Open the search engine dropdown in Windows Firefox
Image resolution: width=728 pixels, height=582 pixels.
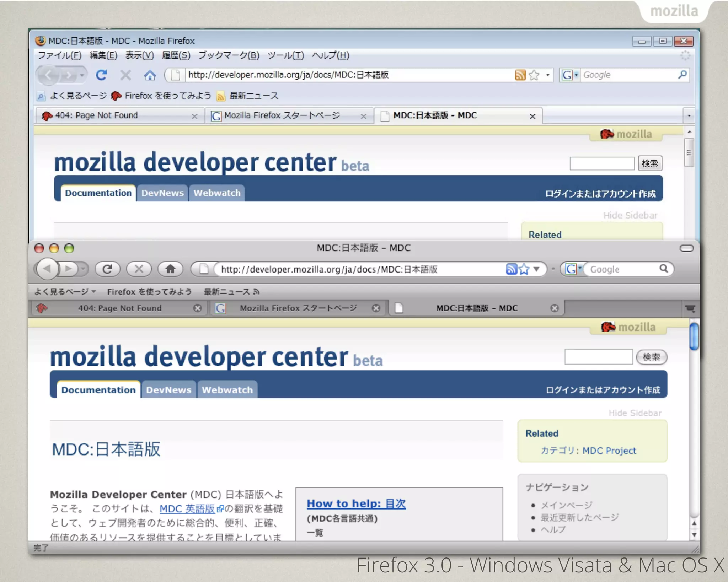(x=570, y=75)
